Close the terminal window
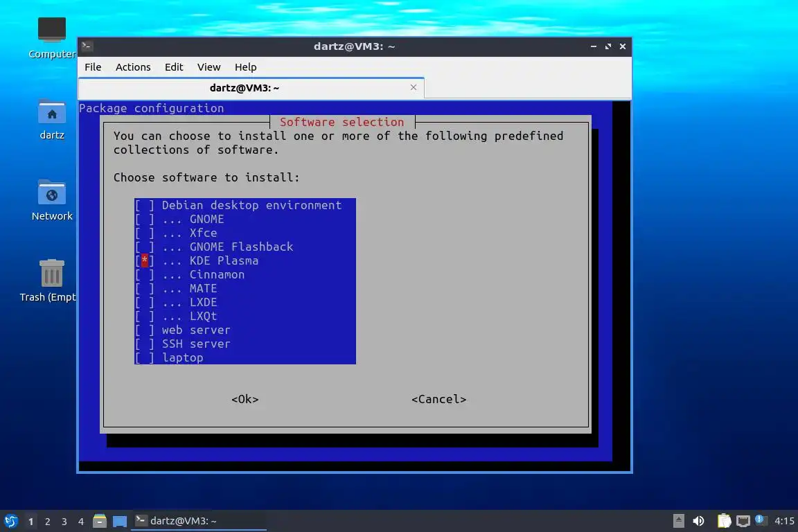Screen dimensions: 798x532 tap(623, 46)
